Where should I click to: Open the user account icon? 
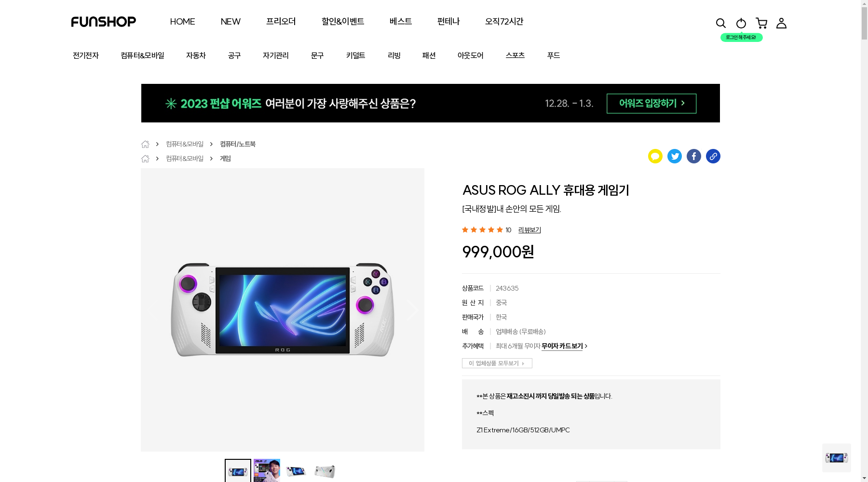click(x=781, y=23)
